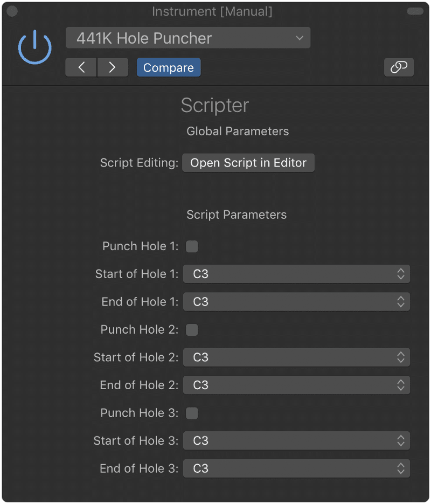
Task: Click stepper arrows on Start of Hole 1
Action: tap(400, 274)
